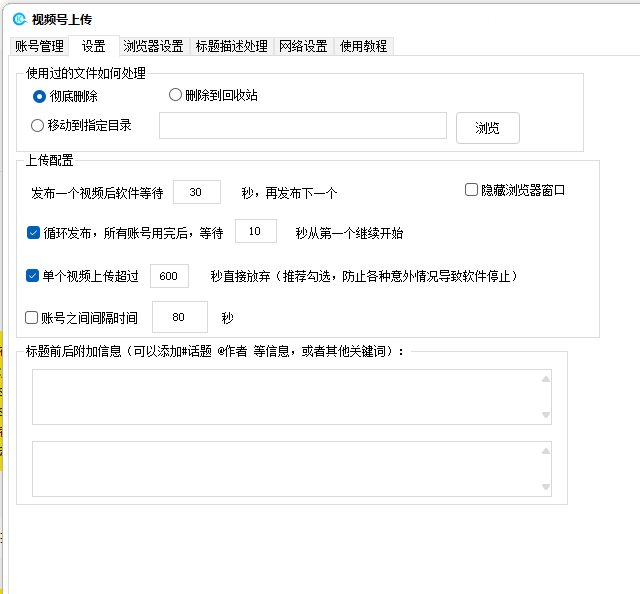
Task: Enable the 账号之间间隔时间 checkbox
Action: (x=33, y=318)
